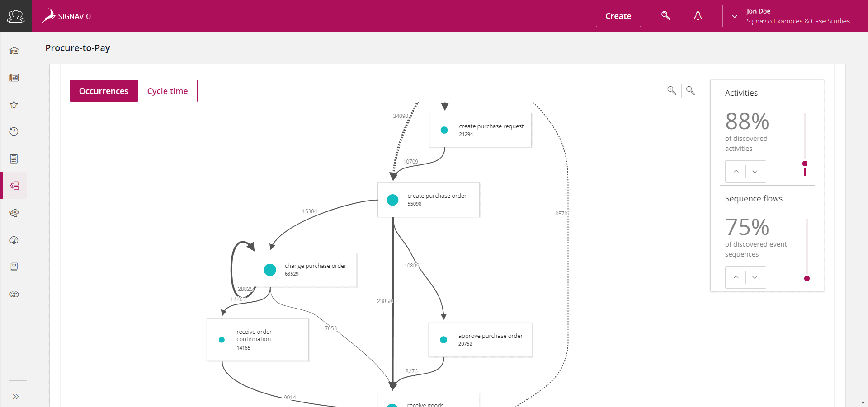This screenshot has width=868, height=407.
Task: Increase Sequence flows percentage with up arrow
Action: 736,277
